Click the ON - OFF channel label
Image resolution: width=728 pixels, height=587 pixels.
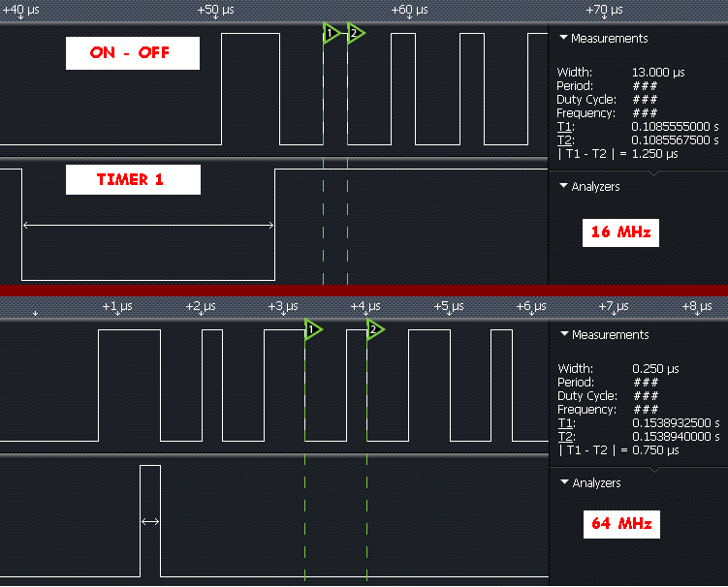(x=133, y=53)
